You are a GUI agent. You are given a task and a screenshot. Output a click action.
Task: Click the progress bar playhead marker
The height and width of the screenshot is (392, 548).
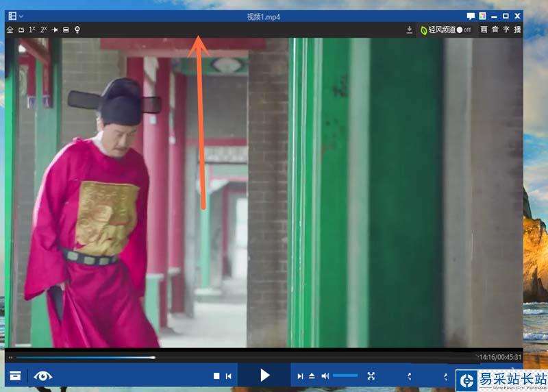pyautogui.click(x=153, y=357)
